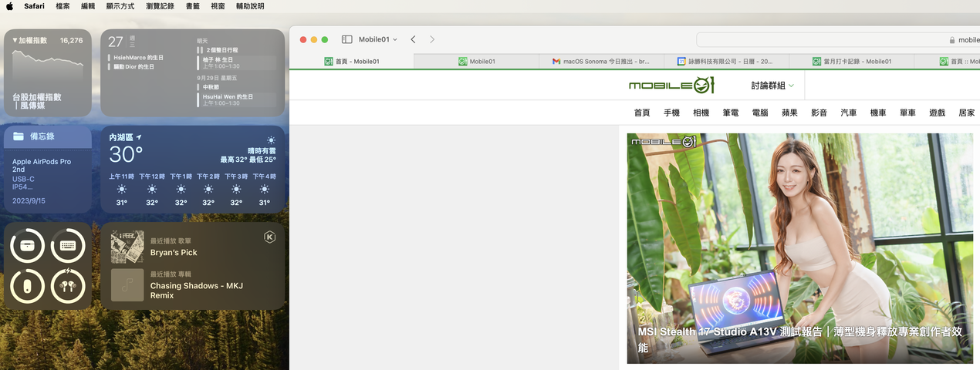Click the lock icon in address bar
Viewport: 980px width, 370px height.
[x=952, y=40]
